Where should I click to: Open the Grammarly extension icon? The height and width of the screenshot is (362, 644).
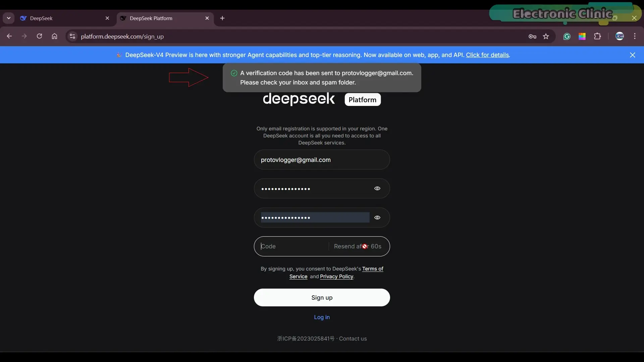tap(567, 37)
